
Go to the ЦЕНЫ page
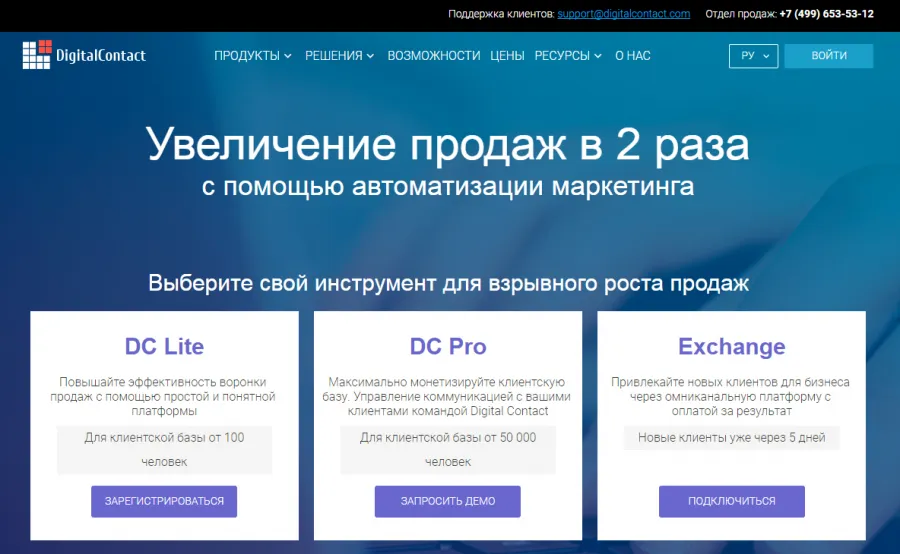tap(507, 56)
